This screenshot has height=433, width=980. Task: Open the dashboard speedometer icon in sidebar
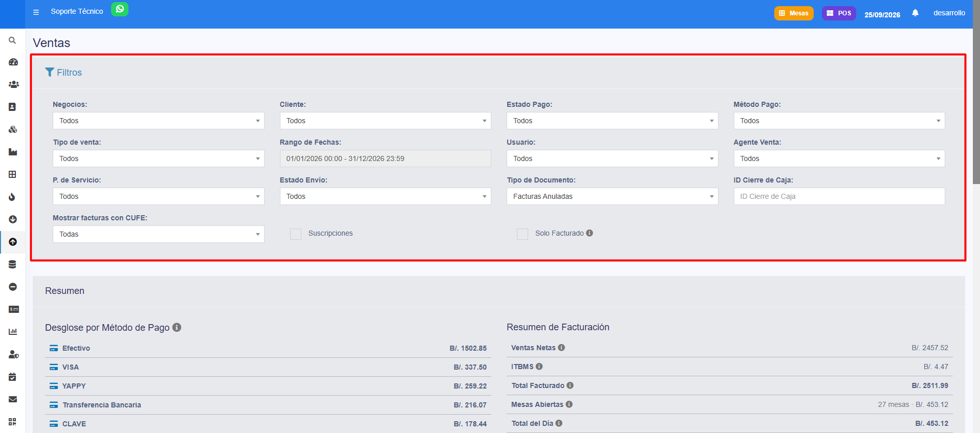(13, 62)
